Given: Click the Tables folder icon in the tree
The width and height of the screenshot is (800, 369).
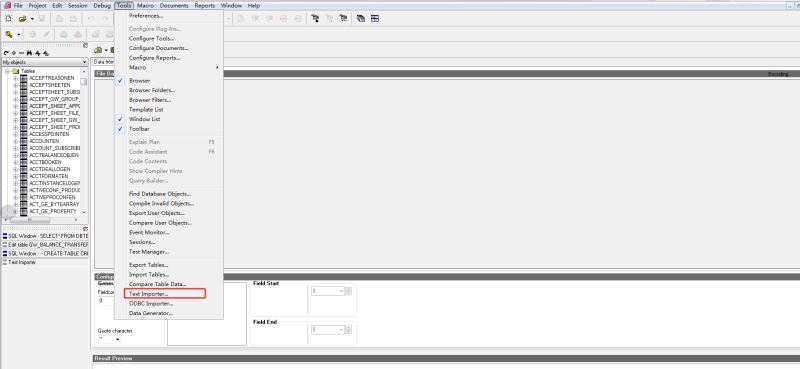Looking at the screenshot, I should pyautogui.click(x=15, y=71).
